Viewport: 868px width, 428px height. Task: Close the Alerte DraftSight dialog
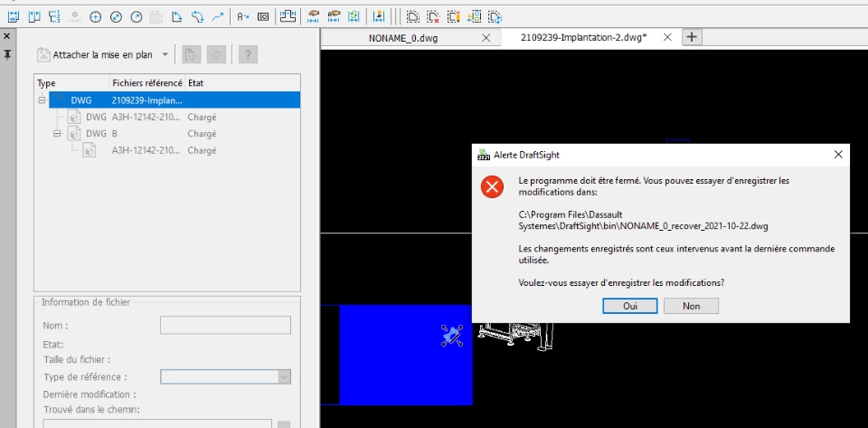pos(838,155)
